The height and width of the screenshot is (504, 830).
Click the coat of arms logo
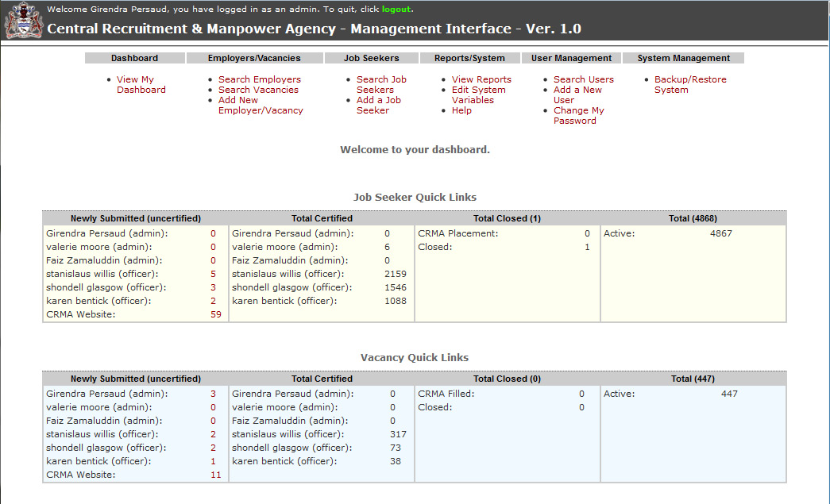coord(24,20)
